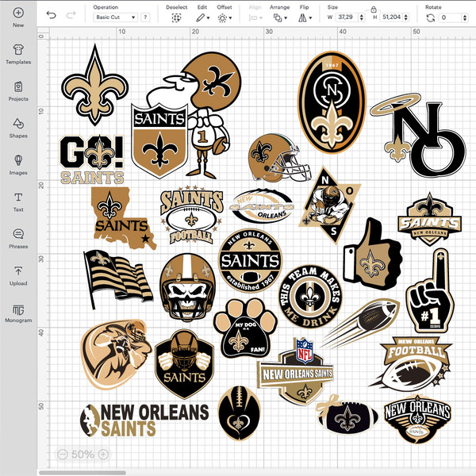The width and height of the screenshot is (476, 476).
Task: Click the Rotate icon
Action: pyautogui.click(x=431, y=18)
